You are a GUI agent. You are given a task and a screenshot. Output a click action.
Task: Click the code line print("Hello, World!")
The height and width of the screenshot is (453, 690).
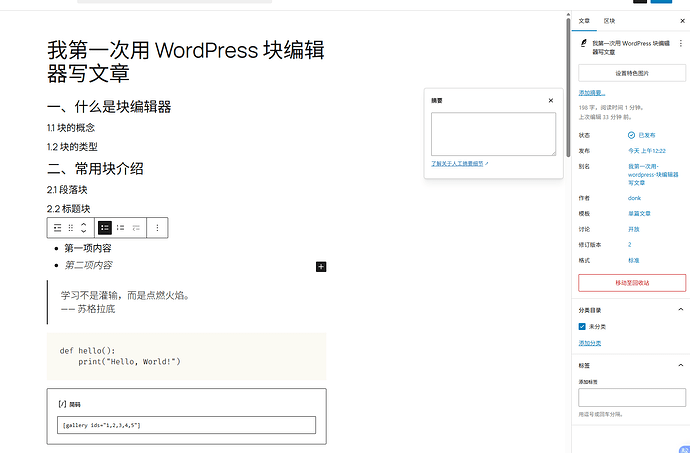click(129, 362)
